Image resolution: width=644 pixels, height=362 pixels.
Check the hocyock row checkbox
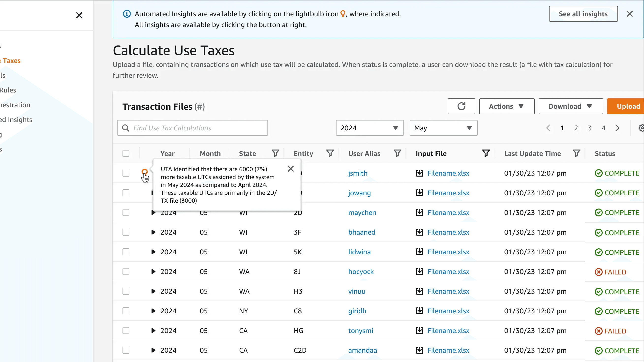click(126, 271)
